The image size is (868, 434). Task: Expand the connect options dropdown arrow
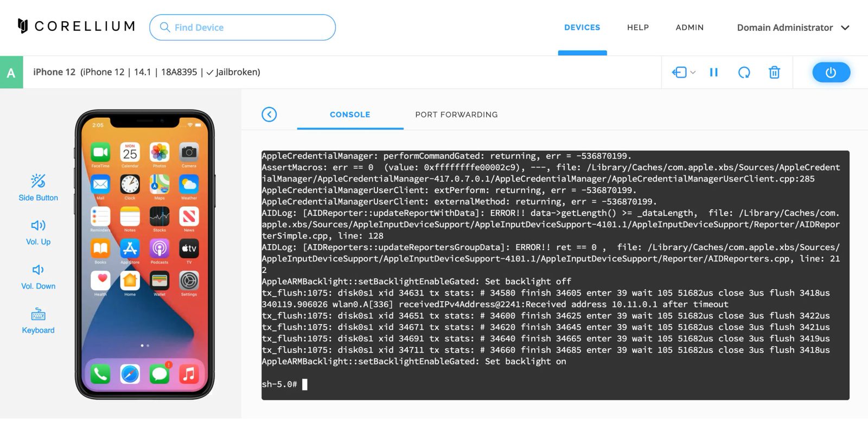click(693, 72)
